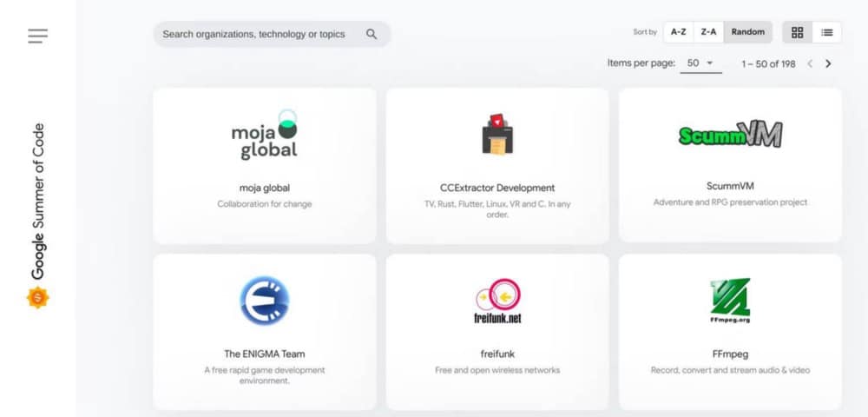Click the Google Summer of Code vertical text
This screenshot has height=417, width=868.
tap(37, 201)
